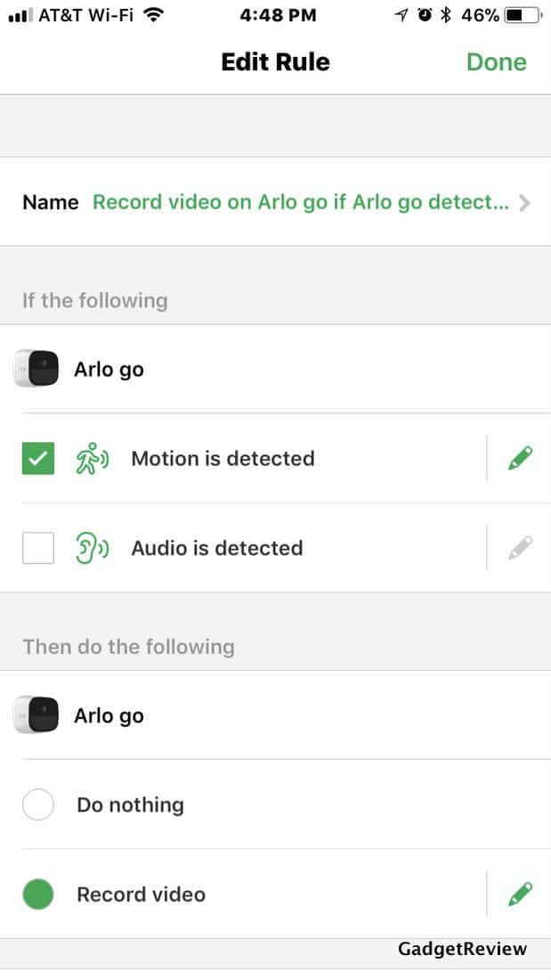Tap the Arlo go label in action section
The height and width of the screenshot is (980, 551).
point(109,715)
